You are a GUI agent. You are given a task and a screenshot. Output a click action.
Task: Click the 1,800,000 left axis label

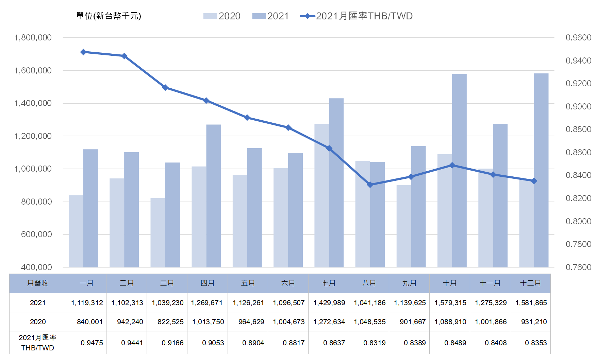click(33, 38)
